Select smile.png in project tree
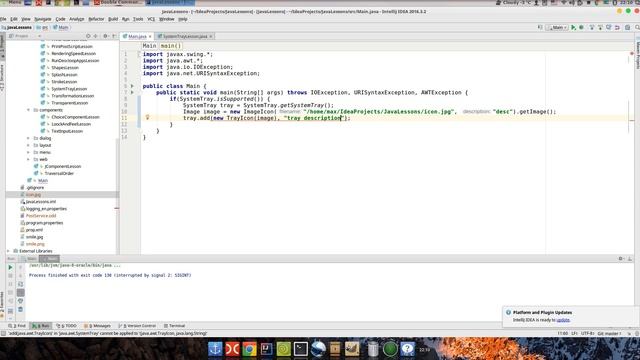640x360 pixels. click(x=35, y=244)
